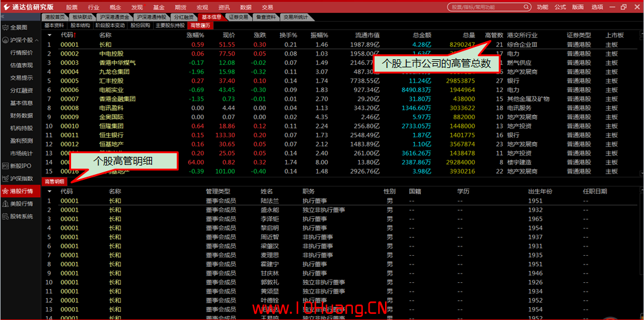
Task: Open the 交易 menu
Action: (x=268, y=7)
